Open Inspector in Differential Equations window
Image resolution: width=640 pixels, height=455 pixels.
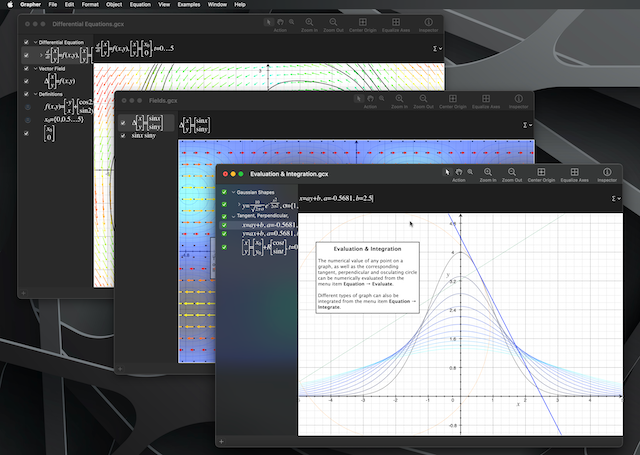[x=428, y=24]
